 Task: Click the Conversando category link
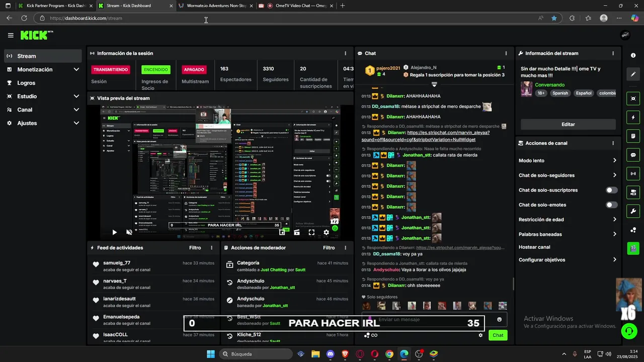tap(550, 85)
